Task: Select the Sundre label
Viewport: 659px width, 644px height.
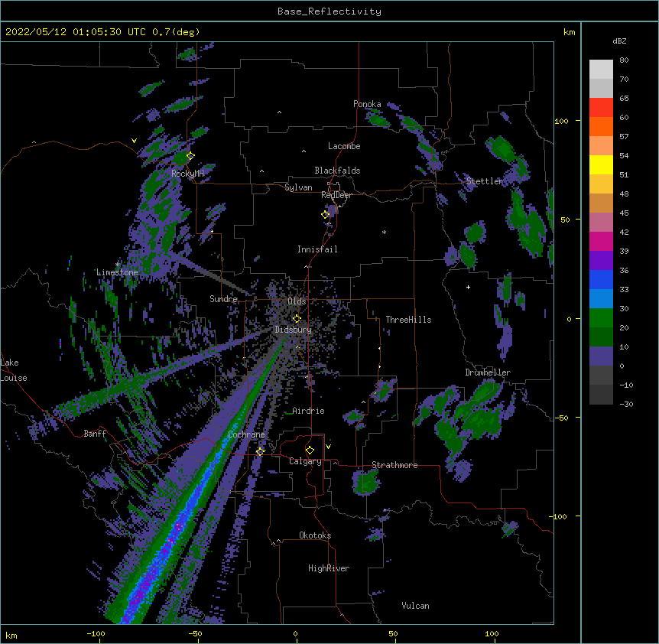Action: [223, 299]
